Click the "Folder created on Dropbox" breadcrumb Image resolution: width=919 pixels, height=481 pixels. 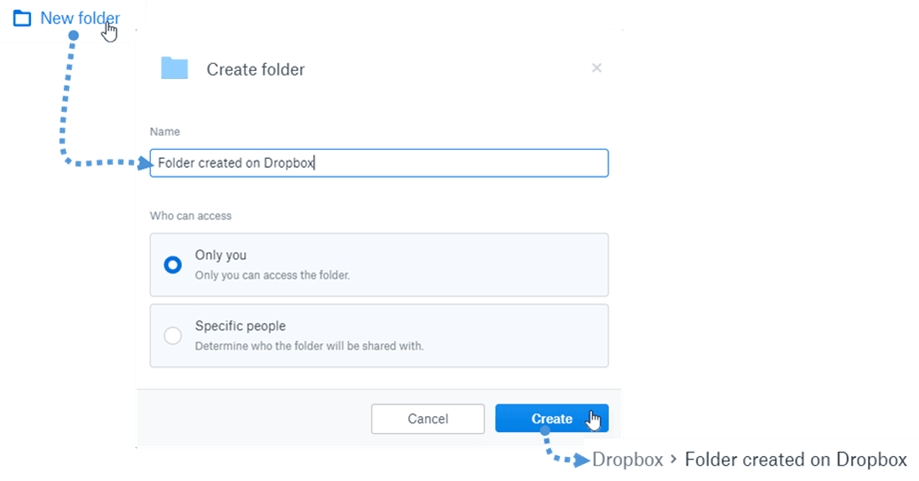(795, 460)
